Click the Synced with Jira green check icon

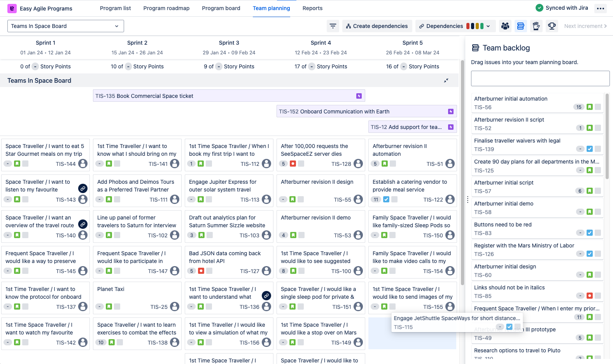coord(539,8)
